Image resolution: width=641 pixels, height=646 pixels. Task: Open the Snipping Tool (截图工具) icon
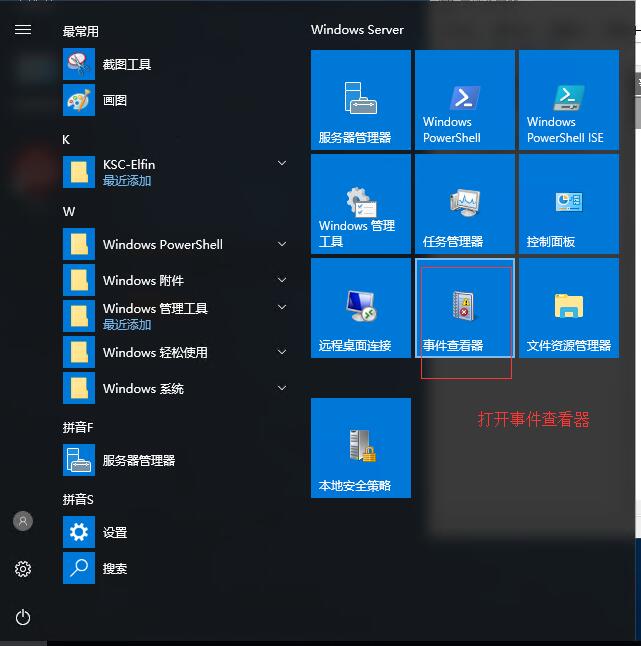pos(79,64)
